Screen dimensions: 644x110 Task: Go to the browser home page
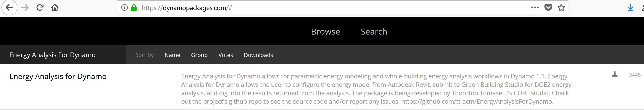(55, 8)
